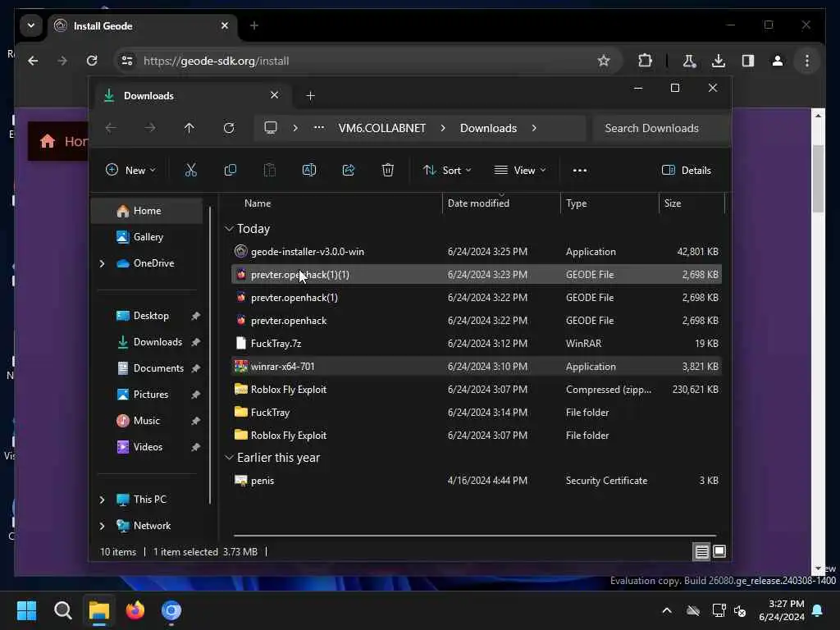Screen dimensions: 840x630
Task: Select Gallery in the navigation pane
Action: click(147, 237)
